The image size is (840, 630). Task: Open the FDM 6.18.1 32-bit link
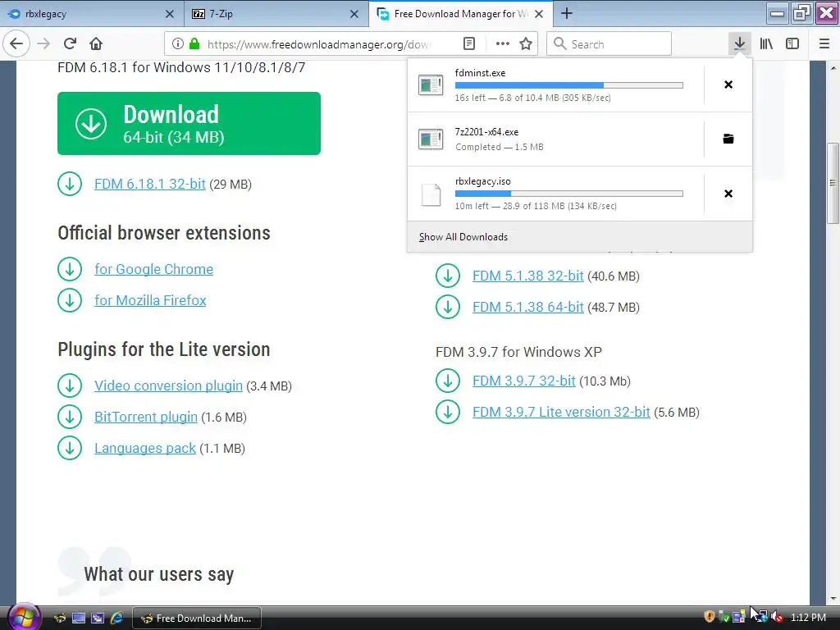[150, 184]
